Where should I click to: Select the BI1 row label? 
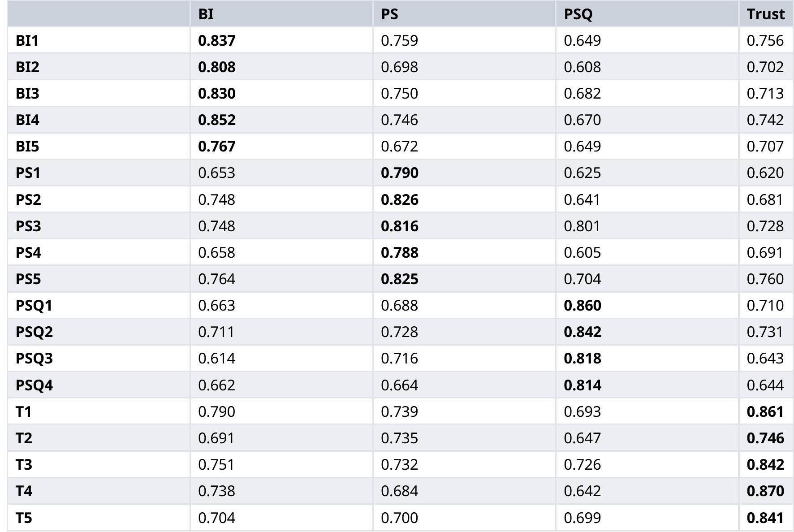click(27, 41)
